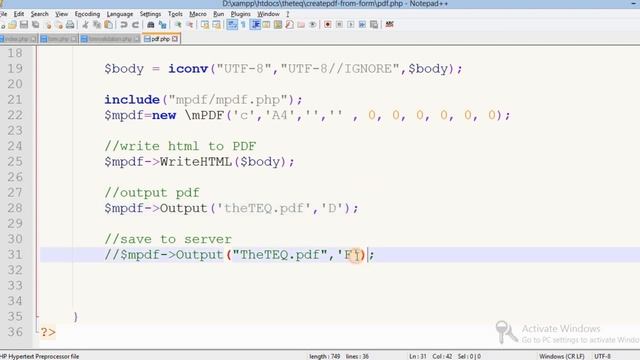640x360 pixels.
Task: Paste clipboard using the Paste icon
Action: point(109,25)
